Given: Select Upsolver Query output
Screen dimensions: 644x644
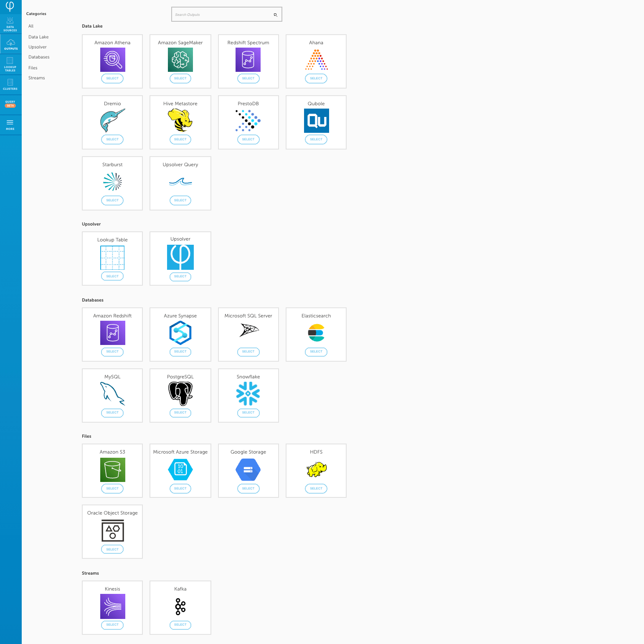Looking at the screenshot, I should point(180,200).
